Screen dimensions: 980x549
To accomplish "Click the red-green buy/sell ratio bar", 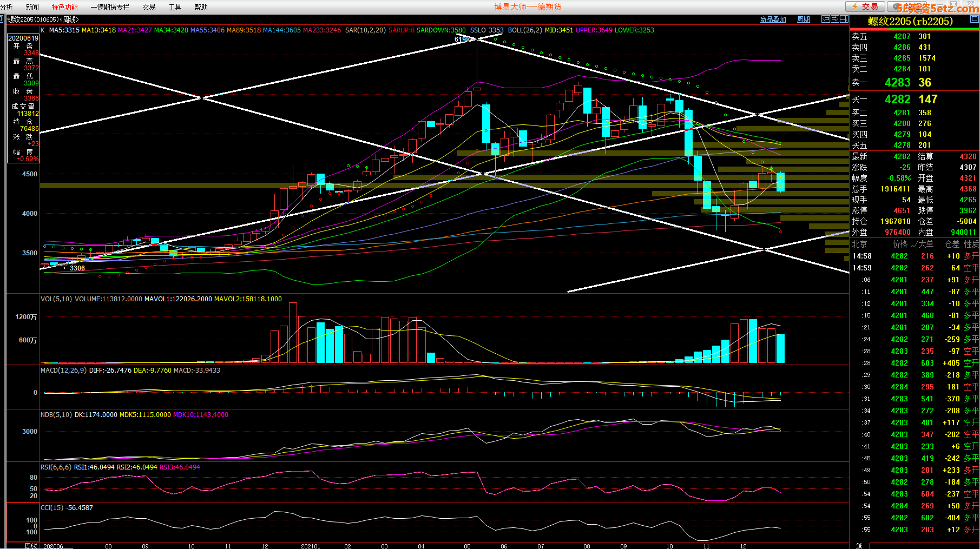I will 915,29.
